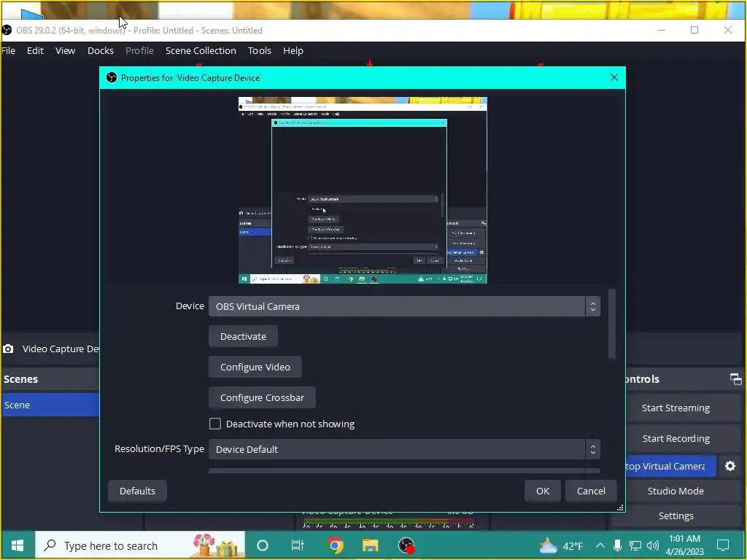Open the clock showing 1:01 AM
Viewport: 747px width, 560px height.
tap(684, 545)
